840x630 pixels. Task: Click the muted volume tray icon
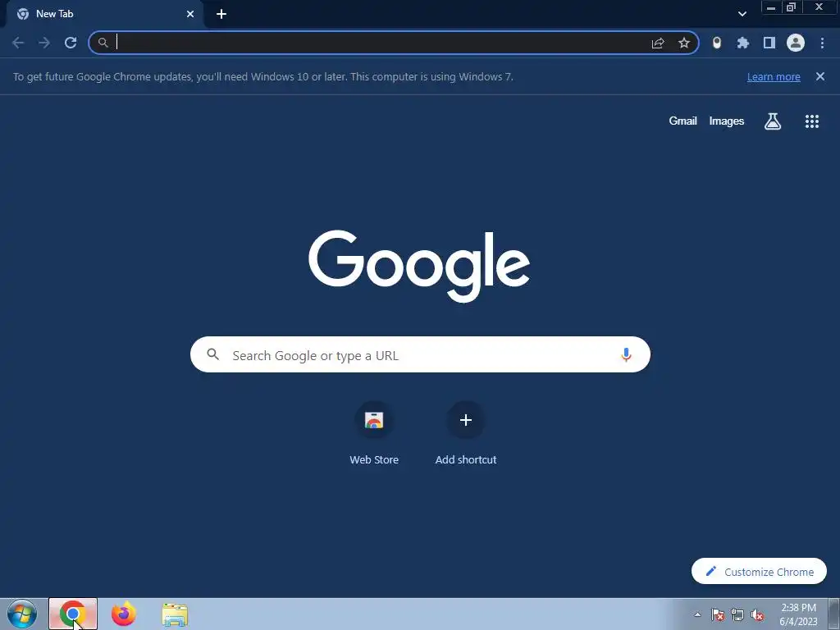pos(757,614)
